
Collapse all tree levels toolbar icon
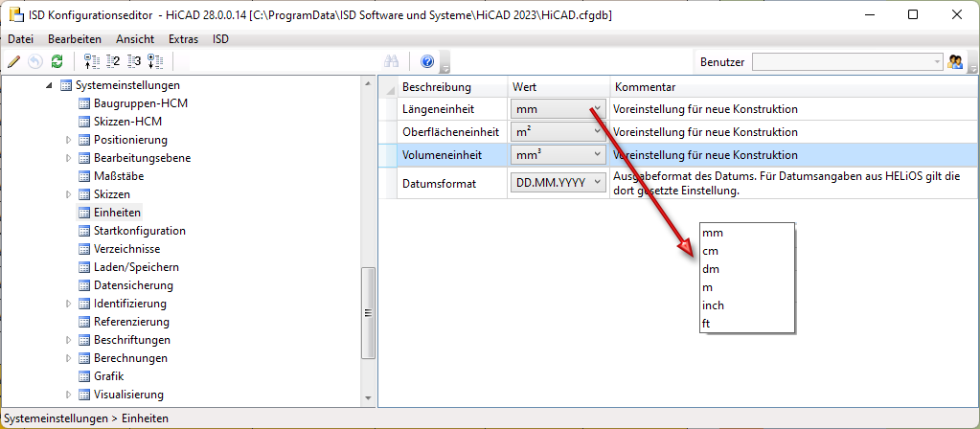(x=92, y=61)
